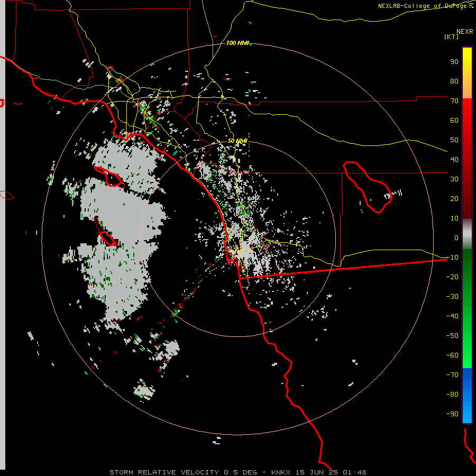Pick the yellow top segment of velocity color bar

tap(467, 73)
